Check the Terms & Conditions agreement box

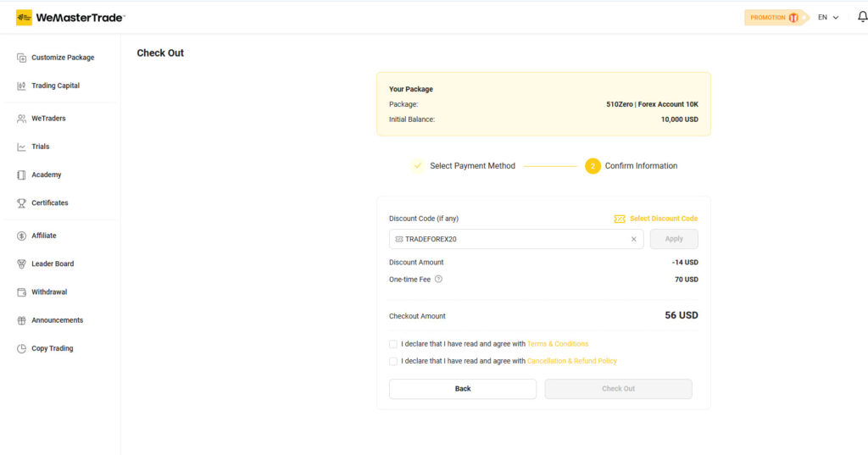(x=393, y=344)
